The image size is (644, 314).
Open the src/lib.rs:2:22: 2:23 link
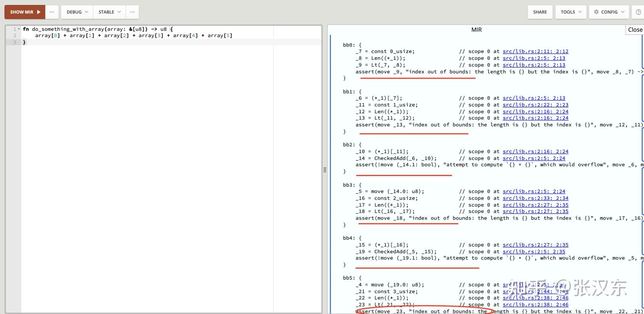point(535,105)
